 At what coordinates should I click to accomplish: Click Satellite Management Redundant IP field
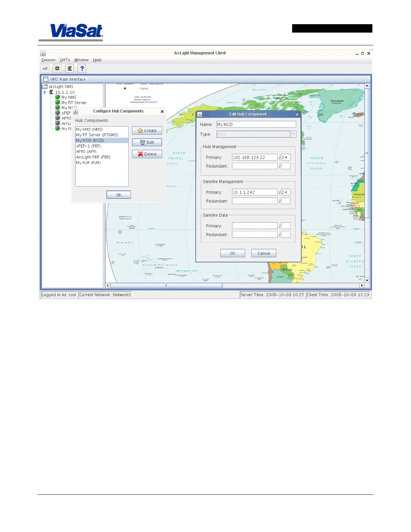[x=255, y=201]
